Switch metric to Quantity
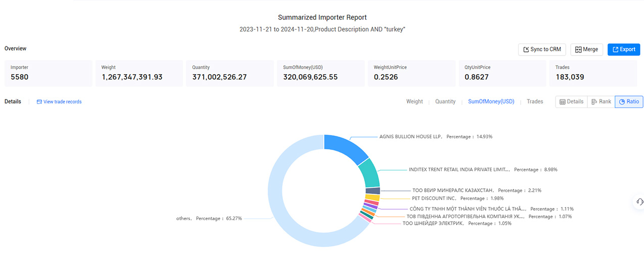Image resolution: width=644 pixels, height=259 pixels. [445, 101]
